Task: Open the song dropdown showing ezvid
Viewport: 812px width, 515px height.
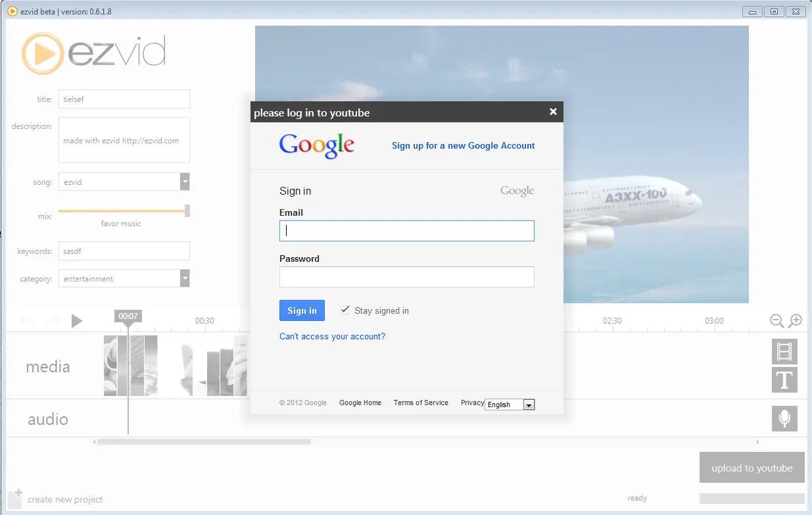Action: point(185,182)
